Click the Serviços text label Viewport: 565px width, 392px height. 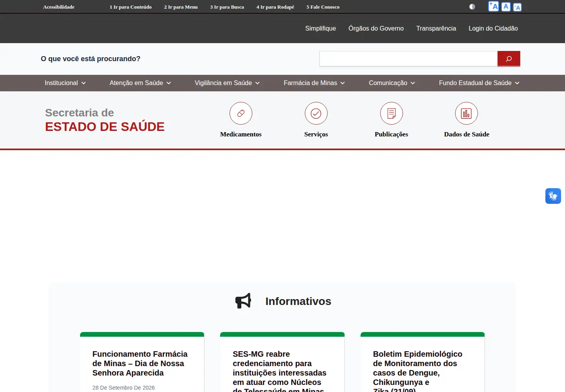316,134
